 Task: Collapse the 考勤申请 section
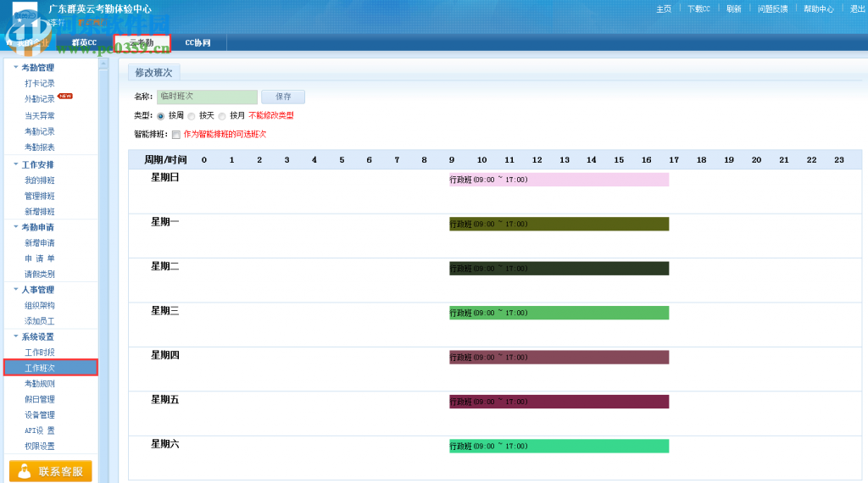coord(15,227)
